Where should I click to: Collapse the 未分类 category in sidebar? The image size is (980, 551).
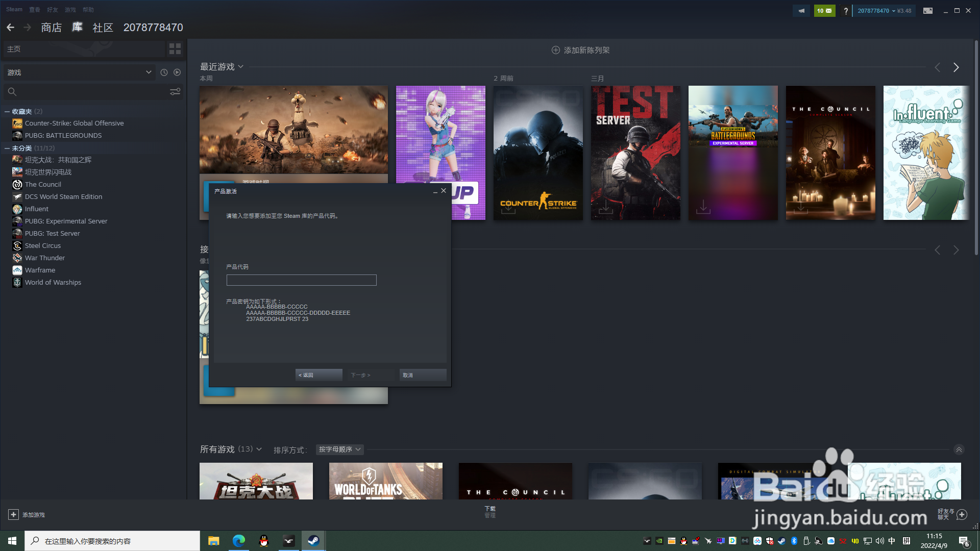click(7, 148)
